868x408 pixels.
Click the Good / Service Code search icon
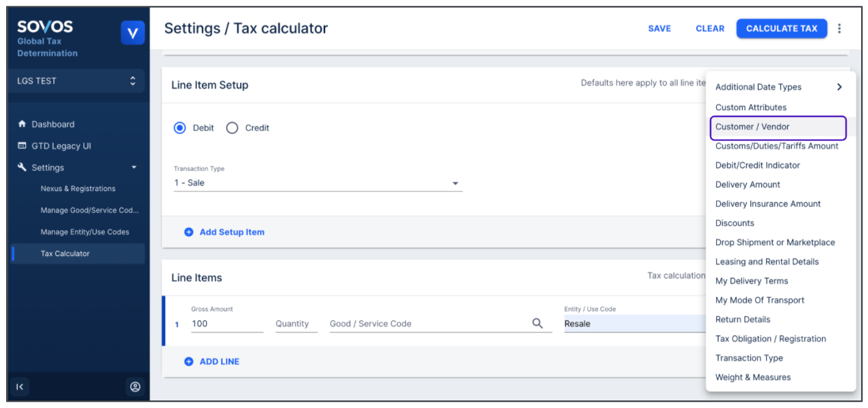click(x=537, y=324)
